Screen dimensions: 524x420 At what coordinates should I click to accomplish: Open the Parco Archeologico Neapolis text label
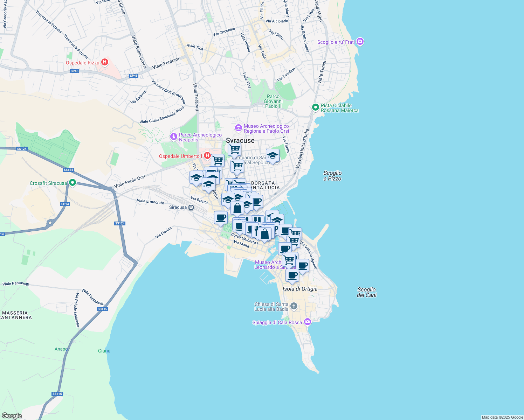[x=200, y=137]
